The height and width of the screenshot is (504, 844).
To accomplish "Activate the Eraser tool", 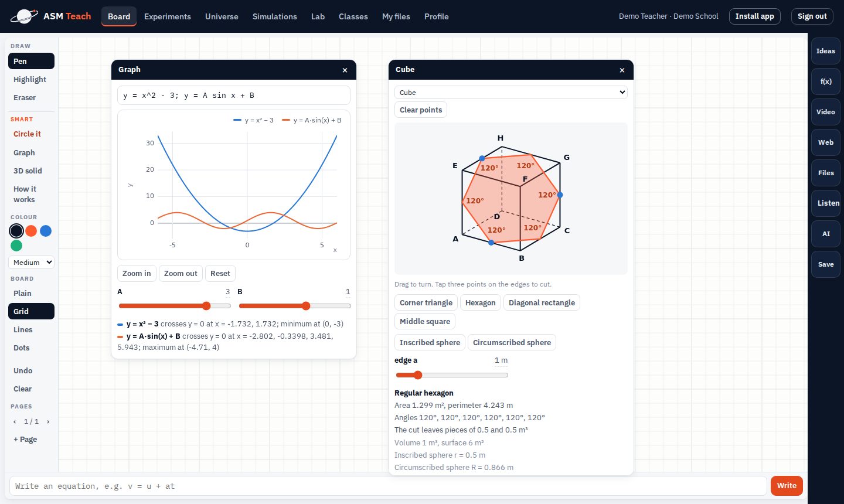I will click(x=31, y=97).
